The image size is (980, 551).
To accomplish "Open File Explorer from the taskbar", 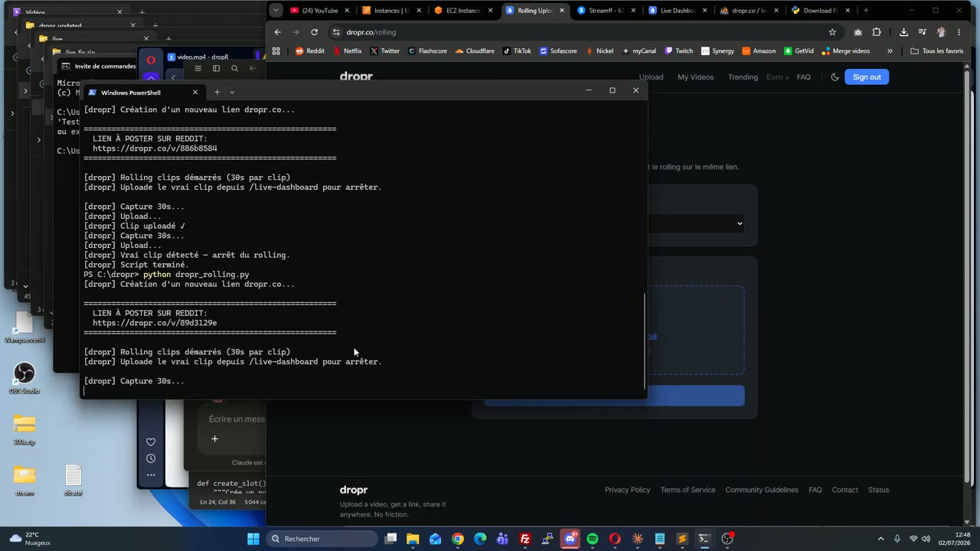I will coord(413,539).
